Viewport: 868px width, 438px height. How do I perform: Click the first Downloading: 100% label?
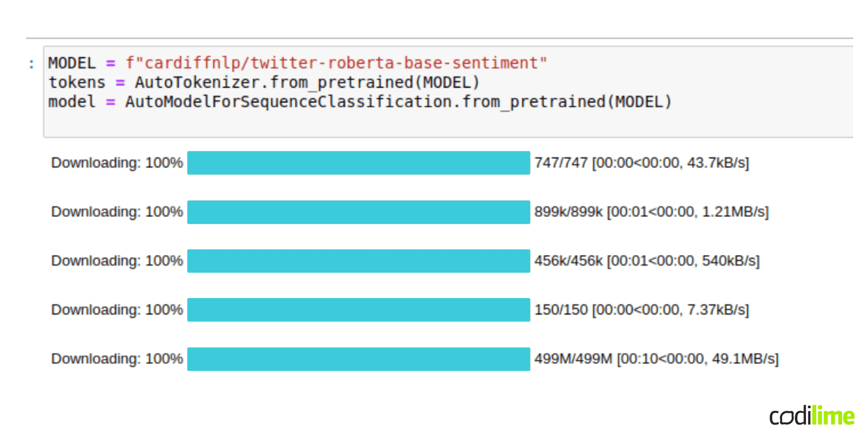click(x=117, y=163)
